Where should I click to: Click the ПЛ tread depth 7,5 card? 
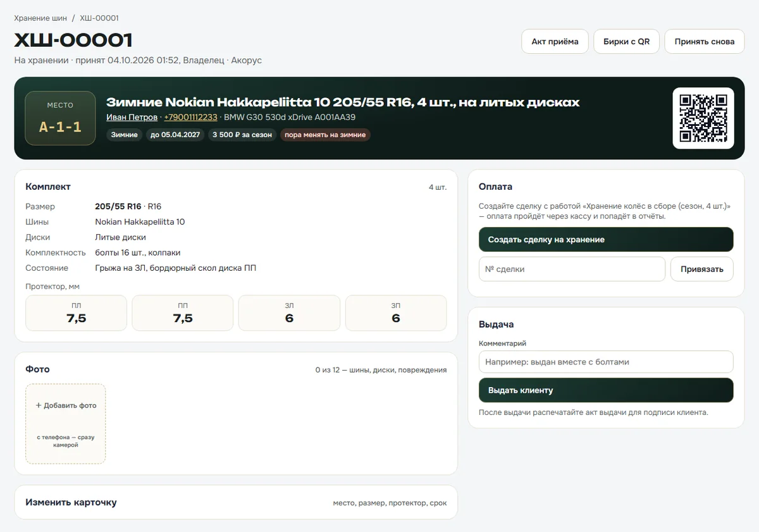pyautogui.click(x=76, y=313)
